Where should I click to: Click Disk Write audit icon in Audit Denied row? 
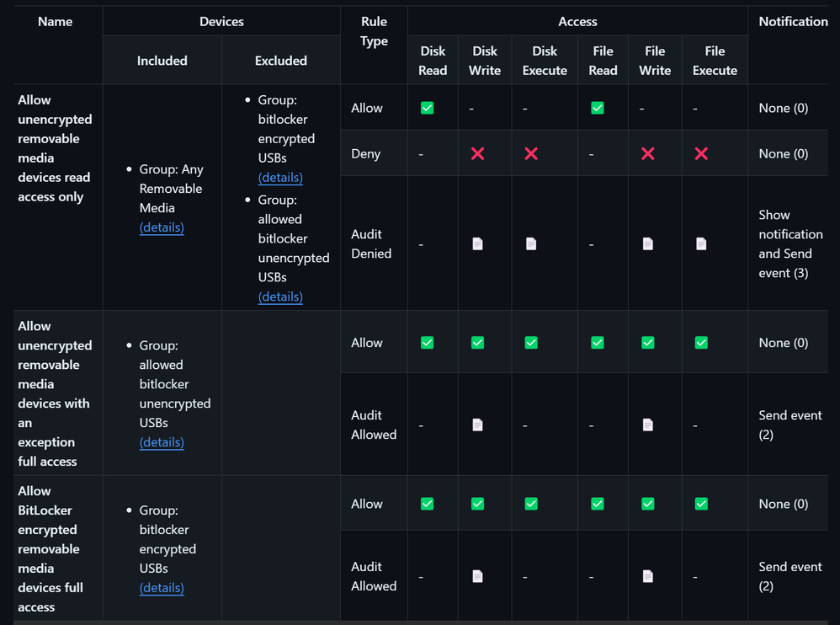pyautogui.click(x=477, y=244)
